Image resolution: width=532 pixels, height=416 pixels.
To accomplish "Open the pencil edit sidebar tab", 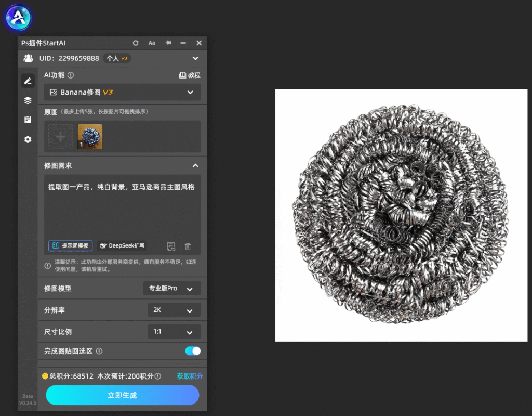I will (x=28, y=81).
